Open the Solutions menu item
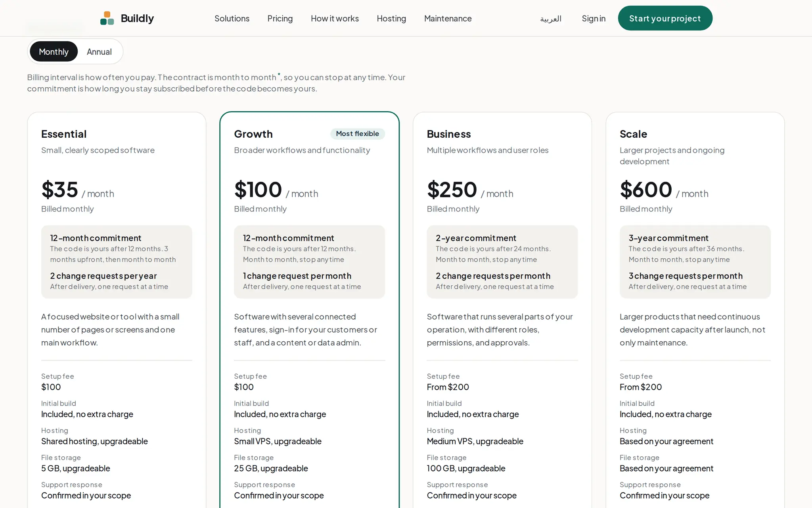The image size is (812, 508). [232, 18]
